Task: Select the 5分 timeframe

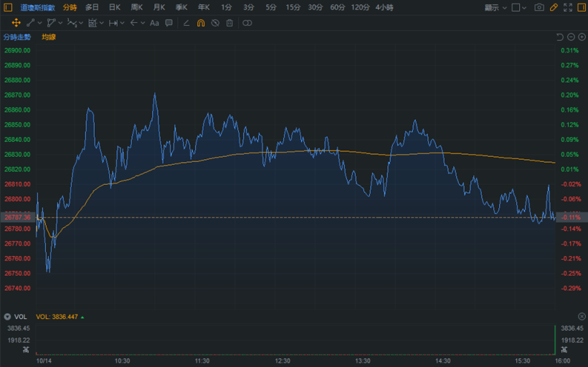Action: 271,7
